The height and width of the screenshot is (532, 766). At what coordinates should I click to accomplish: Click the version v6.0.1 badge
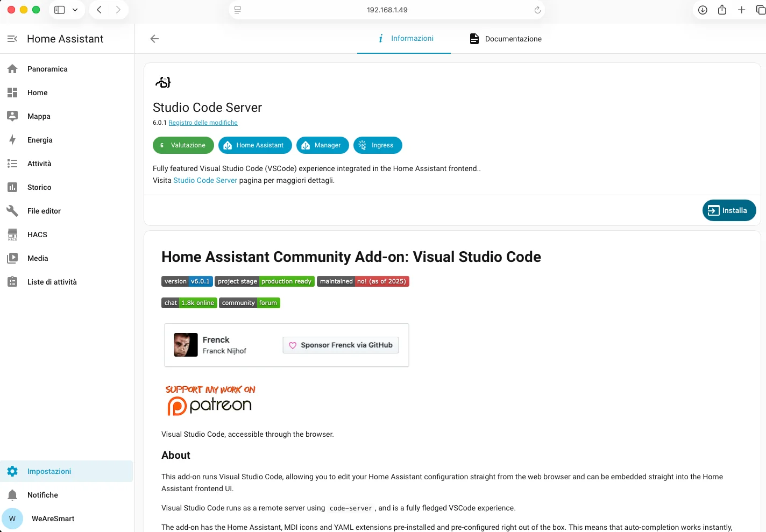187,281
